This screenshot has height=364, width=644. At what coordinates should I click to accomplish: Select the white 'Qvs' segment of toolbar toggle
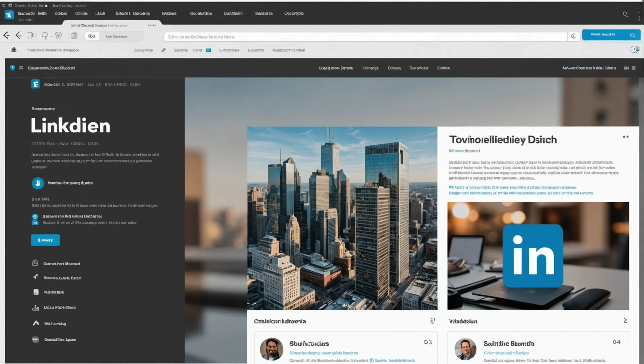[x=92, y=36]
